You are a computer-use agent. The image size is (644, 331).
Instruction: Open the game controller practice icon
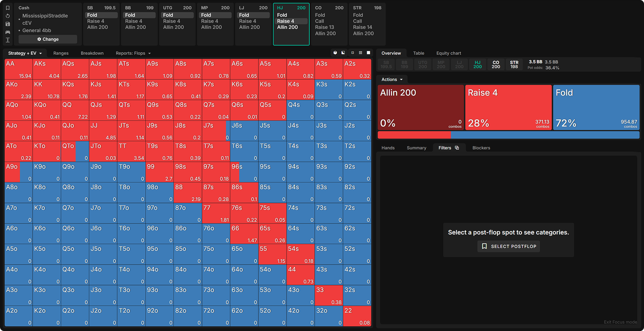tap(8, 32)
